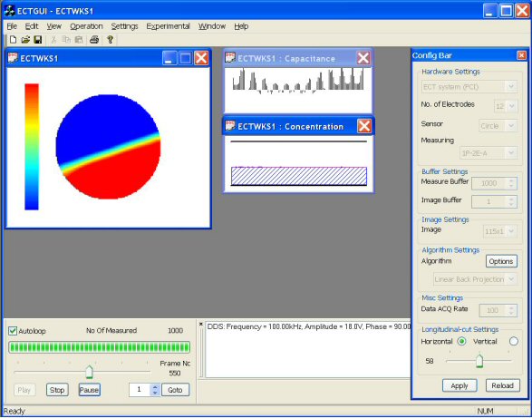Screen dimensions: 532x418
Task: Click the Help question mark toolbar icon
Action: [x=110, y=40]
